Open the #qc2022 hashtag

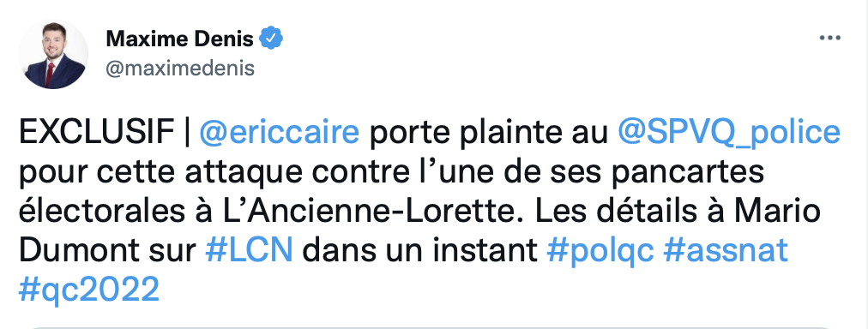(89, 290)
